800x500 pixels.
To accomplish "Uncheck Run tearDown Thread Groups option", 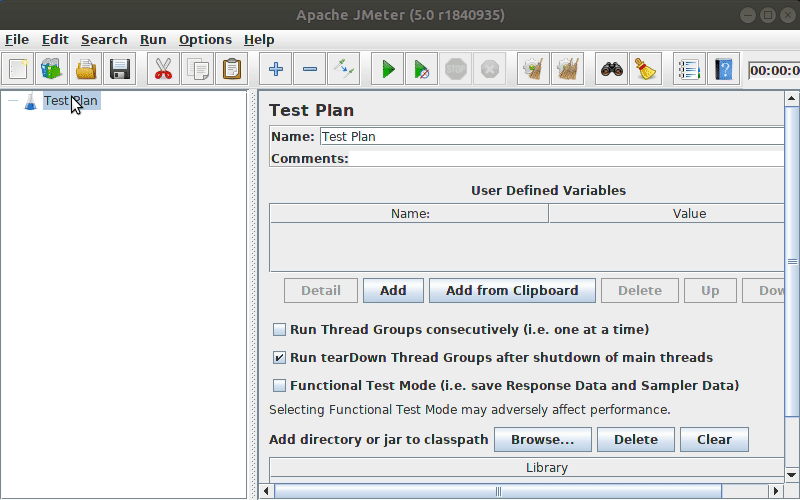I will (279, 358).
